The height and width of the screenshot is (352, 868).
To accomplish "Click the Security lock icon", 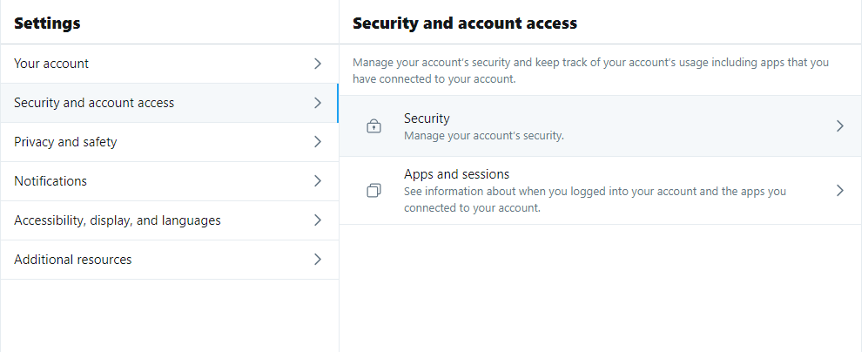I will [373, 126].
